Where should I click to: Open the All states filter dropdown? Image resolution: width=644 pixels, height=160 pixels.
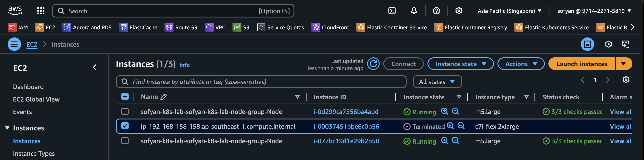click(x=437, y=82)
